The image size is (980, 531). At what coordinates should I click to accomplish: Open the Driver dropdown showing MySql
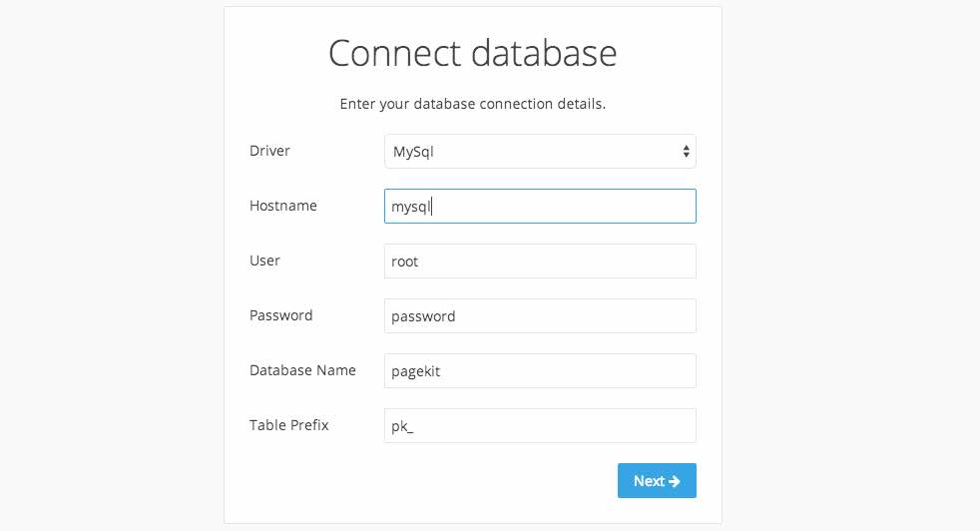(x=540, y=152)
